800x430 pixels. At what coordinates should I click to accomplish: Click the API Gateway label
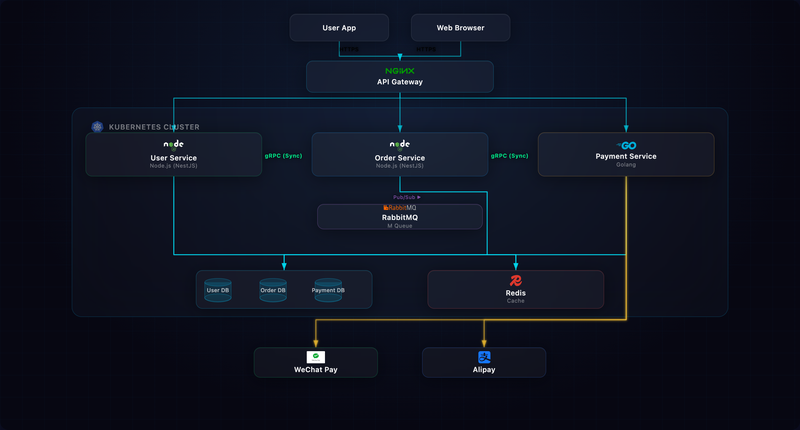399,82
